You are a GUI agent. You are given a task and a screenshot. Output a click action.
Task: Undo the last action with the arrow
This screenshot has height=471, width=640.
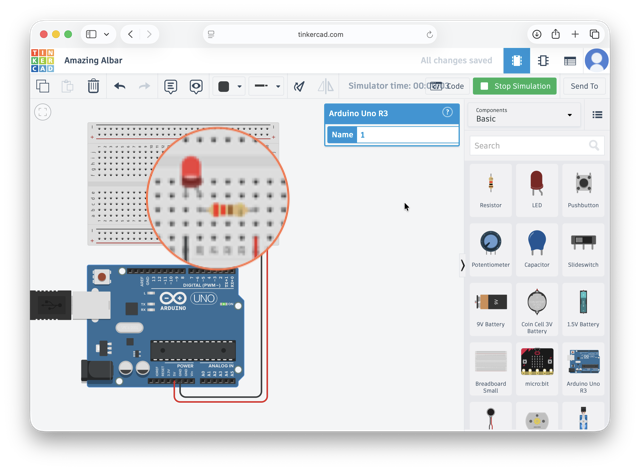120,86
